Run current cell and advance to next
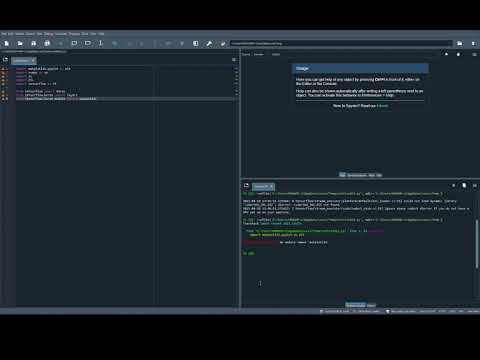 pos(88,43)
